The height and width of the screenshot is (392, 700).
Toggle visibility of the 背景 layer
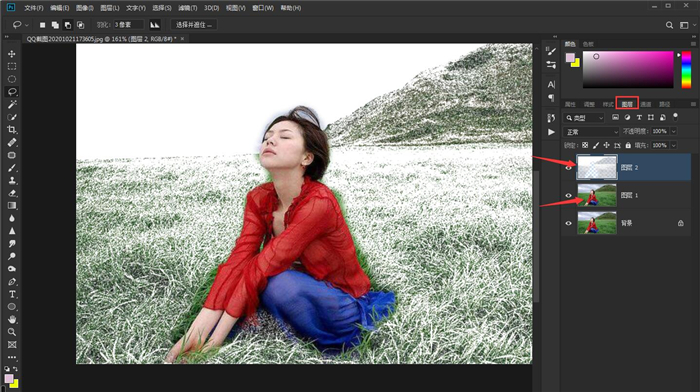pyautogui.click(x=568, y=223)
